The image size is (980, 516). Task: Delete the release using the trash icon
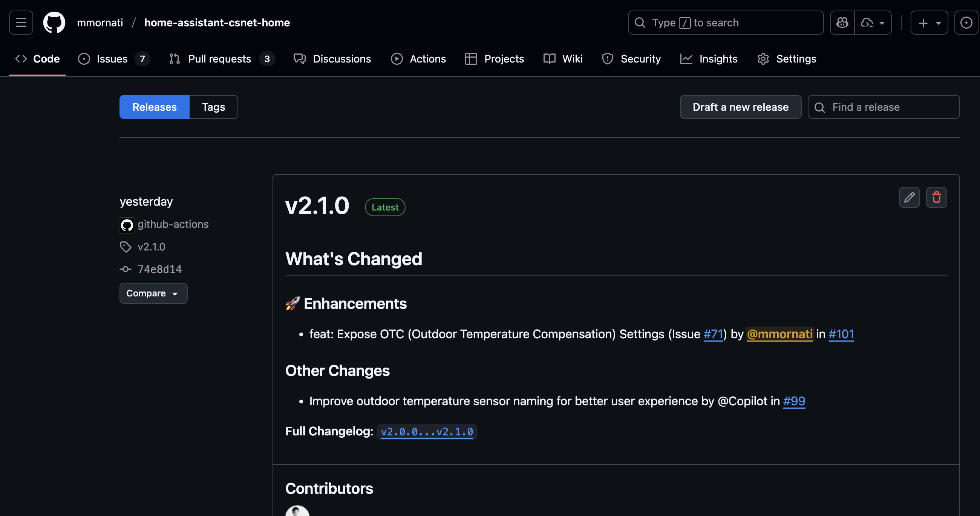(x=937, y=197)
